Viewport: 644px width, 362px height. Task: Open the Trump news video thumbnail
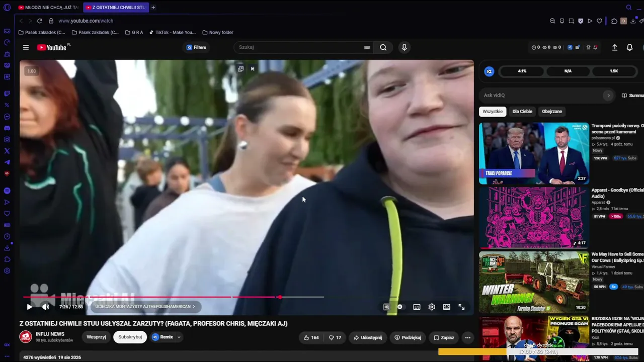click(x=534, y=153)
